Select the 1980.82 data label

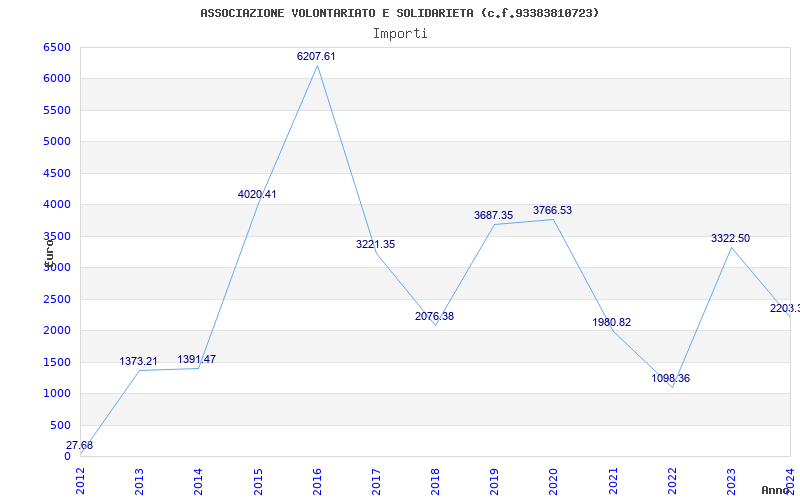tap(612, 322)
